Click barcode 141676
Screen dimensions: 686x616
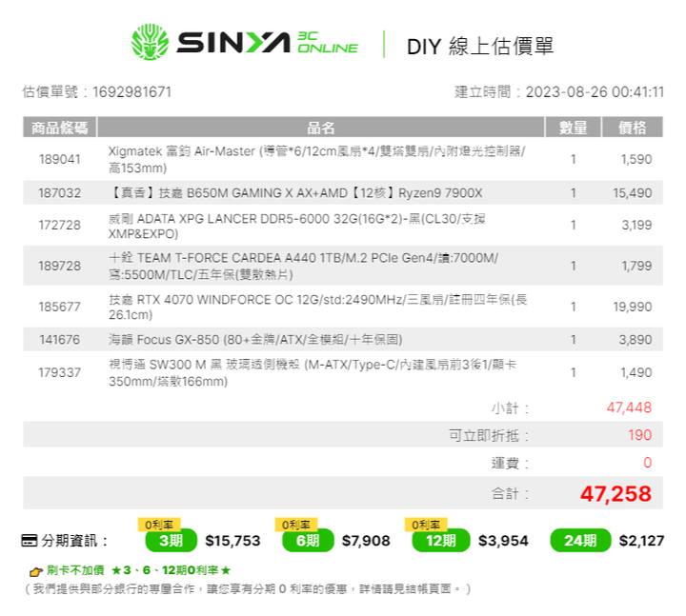click(59, 340)
